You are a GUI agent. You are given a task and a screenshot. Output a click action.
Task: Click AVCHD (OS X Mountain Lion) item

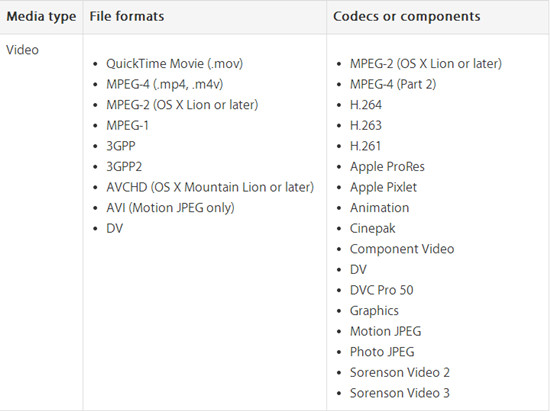(x=210, y=187)
